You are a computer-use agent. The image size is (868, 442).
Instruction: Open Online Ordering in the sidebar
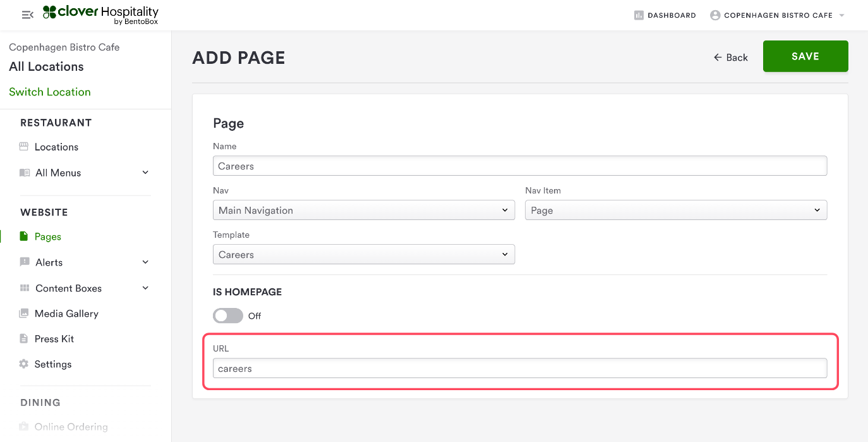click(x=71, y=427)
